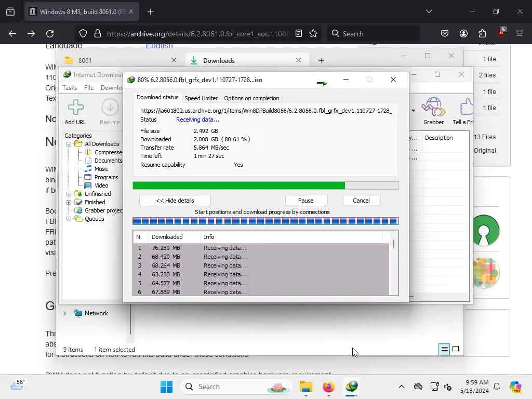532x399 pixels.
Task: Open IDM toolbar overflow dropdown arrow
Action: [x=413, y=111]
